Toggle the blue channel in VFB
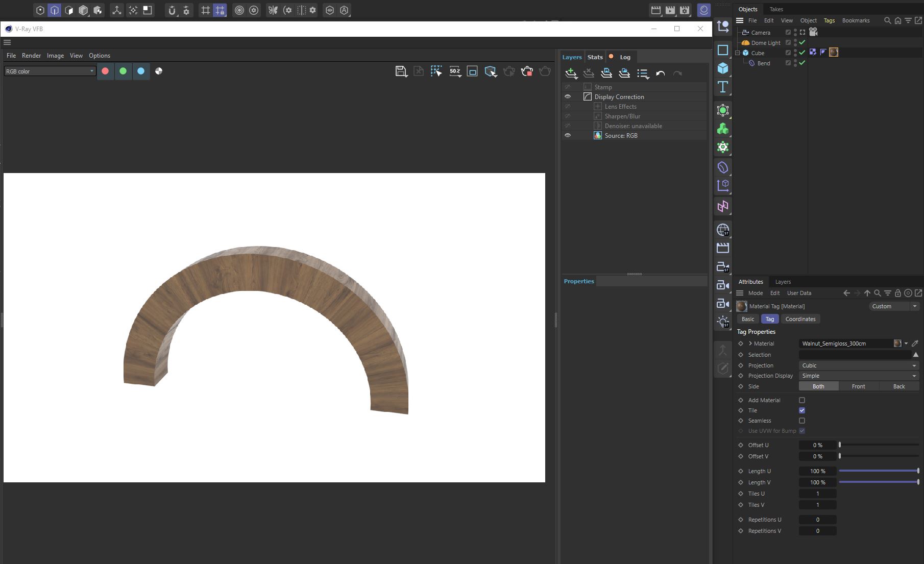The image size is (924, 564). click(x=141, y=71)
